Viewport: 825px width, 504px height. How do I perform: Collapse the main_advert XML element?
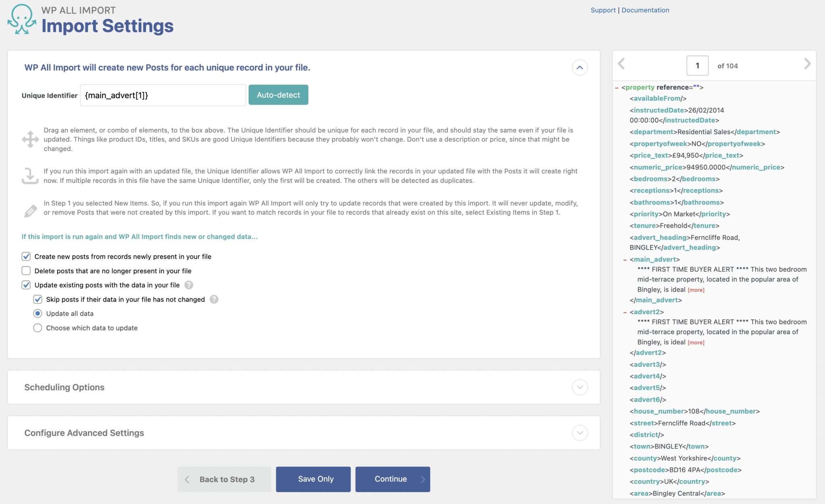tap(625, 260)
